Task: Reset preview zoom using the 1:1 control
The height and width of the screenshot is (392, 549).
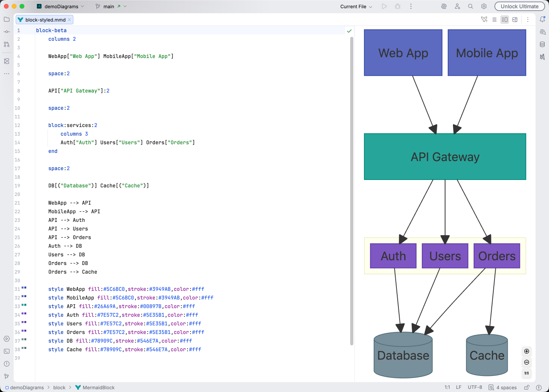Action: point(526,373)
